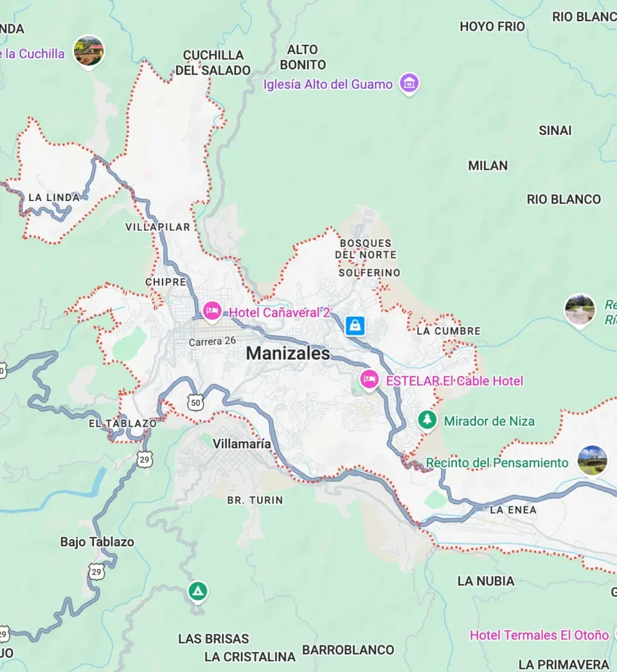Open the Recinto del Pensamiento photo thumbnail

pyautogui.click(x=592, y=460)
